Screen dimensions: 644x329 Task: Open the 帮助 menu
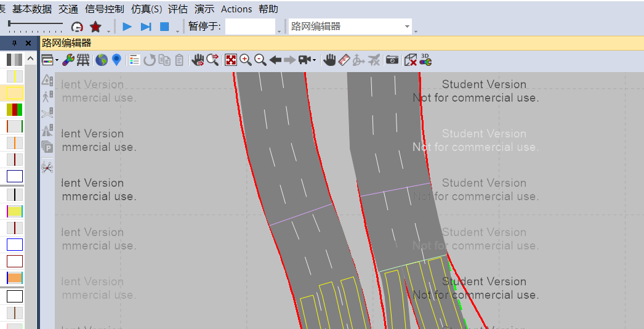pos(268,9)
